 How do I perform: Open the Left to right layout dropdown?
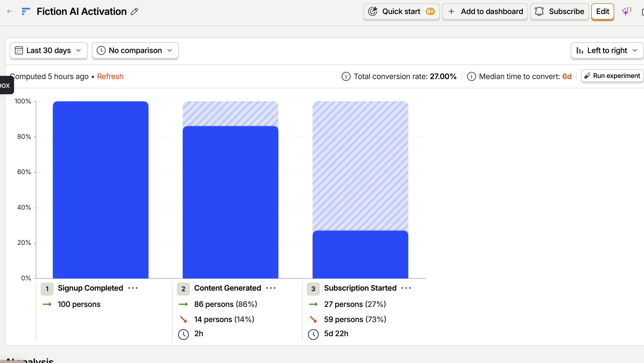click(x=607, y=51)
